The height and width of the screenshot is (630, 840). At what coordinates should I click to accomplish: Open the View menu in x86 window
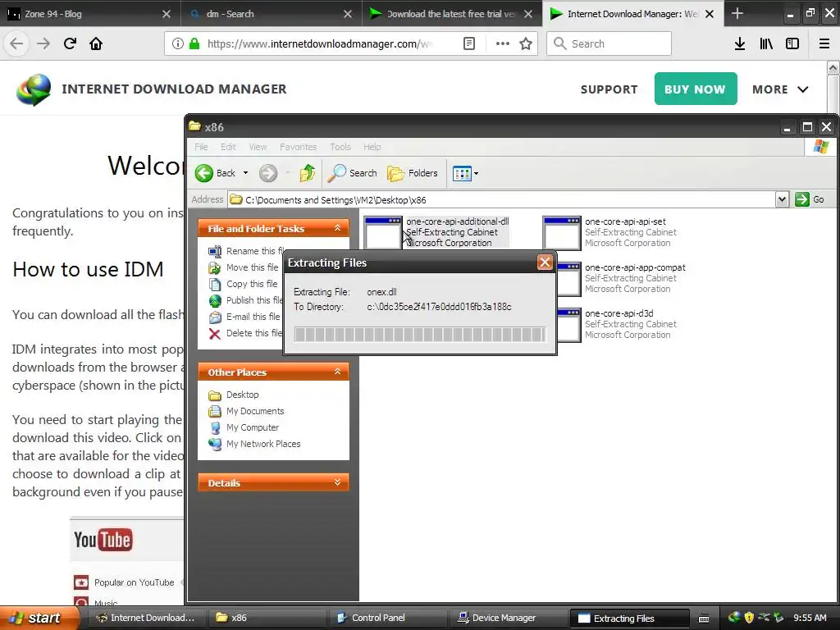[x=258, y=147]
